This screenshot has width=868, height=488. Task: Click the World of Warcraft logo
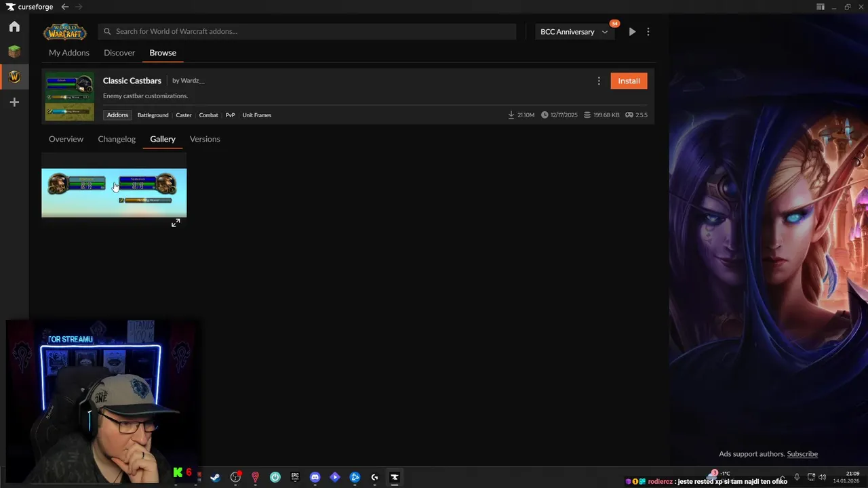tap(65, 31)
